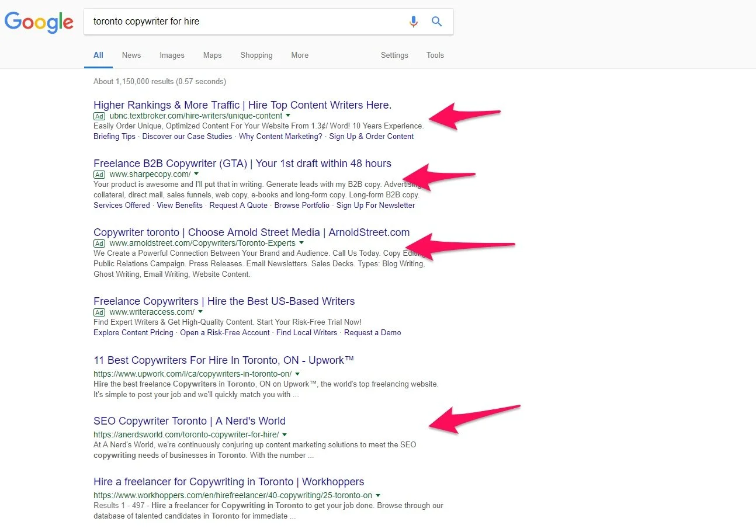Open Discover our Case Studies sitelink
The height and width of the screenshot is (532, 756).
pyautogui.click(x=187, y=136)
